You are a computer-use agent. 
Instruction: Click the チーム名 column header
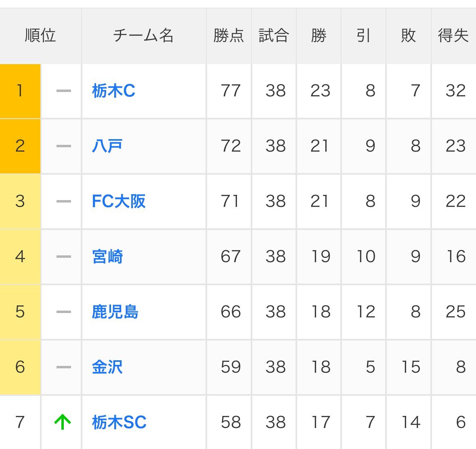click(143, 36)
